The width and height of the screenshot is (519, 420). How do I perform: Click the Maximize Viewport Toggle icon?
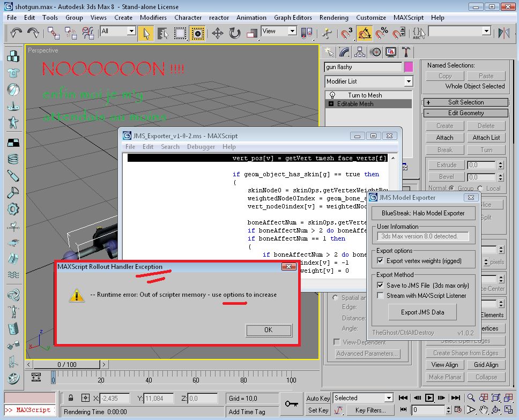508,410
